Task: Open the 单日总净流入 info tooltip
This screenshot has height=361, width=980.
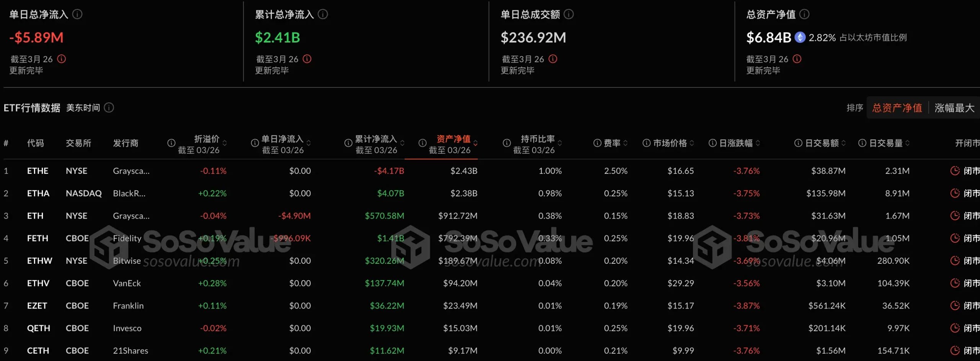Action: click(78, 14)
